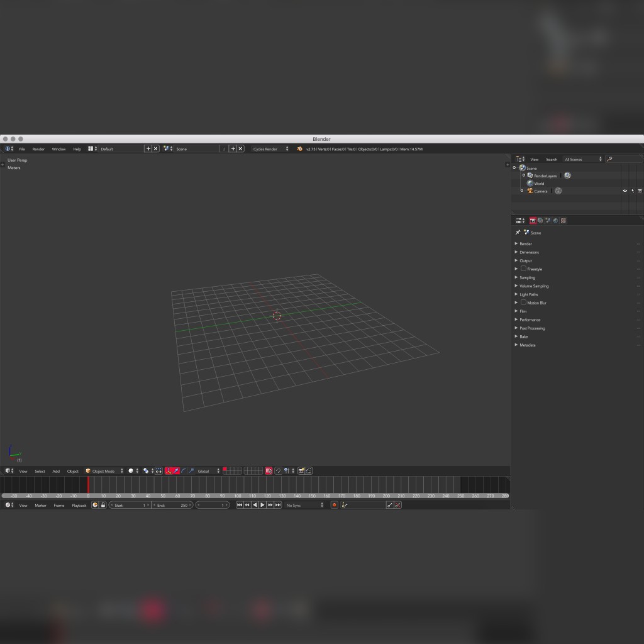Select the rotate manipulator icon
Screen dimensions: 644x644
(185, 470)
